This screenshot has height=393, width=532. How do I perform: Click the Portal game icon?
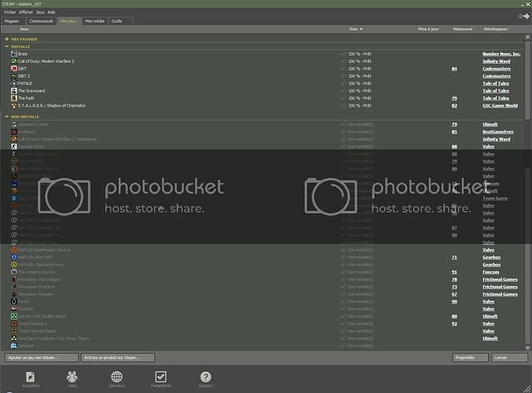point(14,302)
